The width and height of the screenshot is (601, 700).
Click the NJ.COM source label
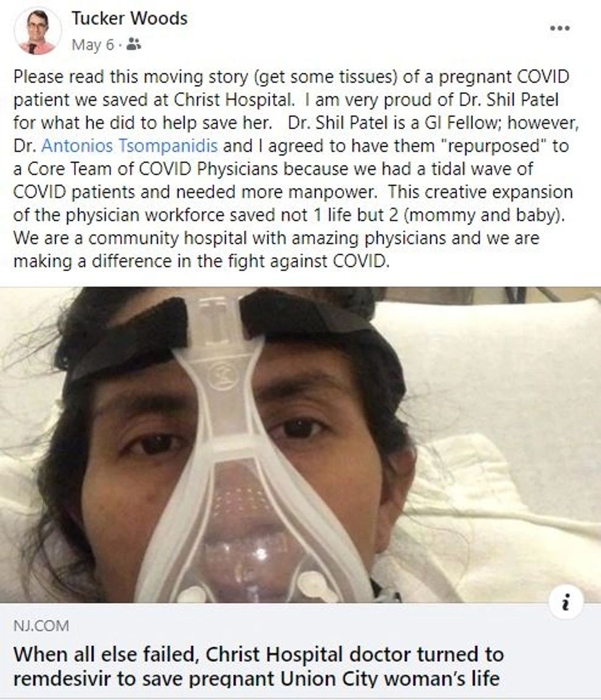click(x=41, y=626)
